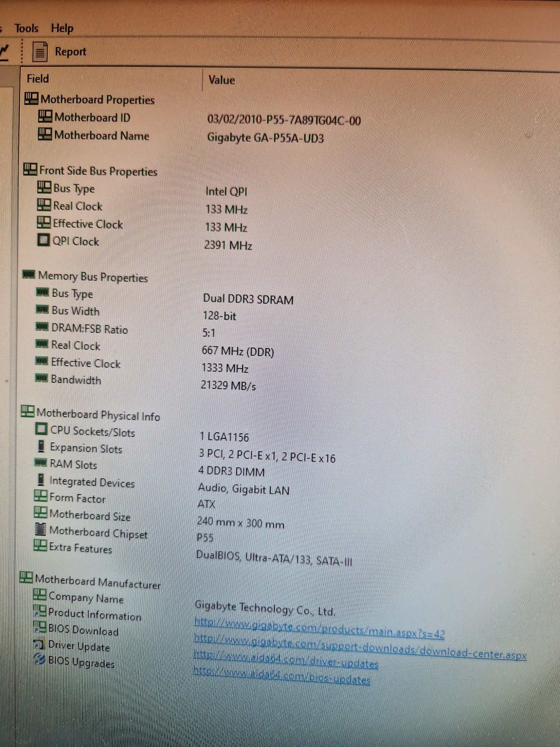
Task: Select the 667 MHz (DDR) value
Action: [238, 351]
